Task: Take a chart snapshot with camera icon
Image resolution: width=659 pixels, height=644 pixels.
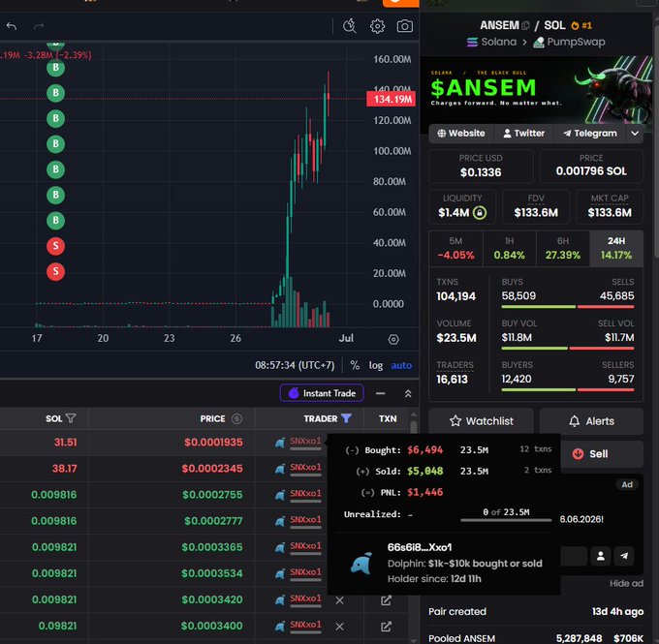Action: tap(405, 26)
